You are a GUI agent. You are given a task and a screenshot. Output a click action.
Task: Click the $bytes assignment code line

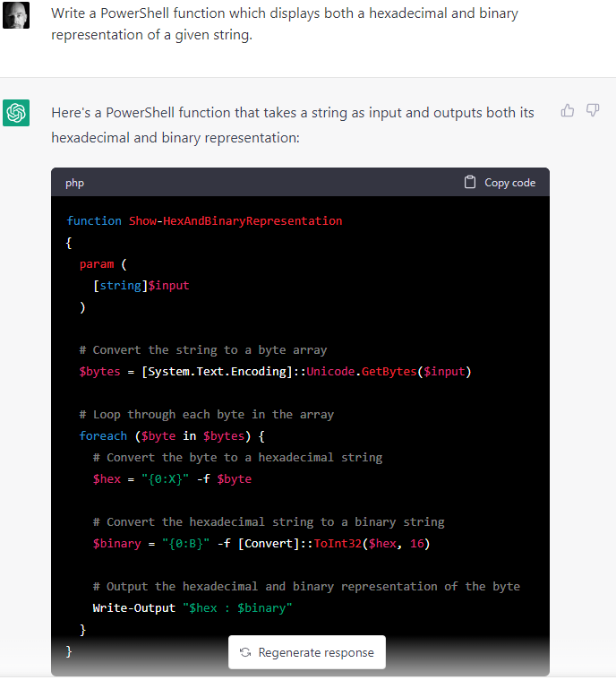pos(274,371)
